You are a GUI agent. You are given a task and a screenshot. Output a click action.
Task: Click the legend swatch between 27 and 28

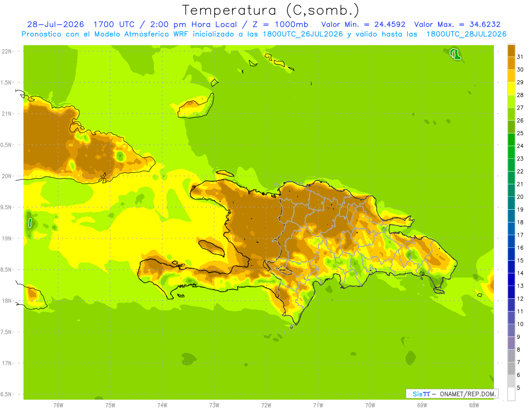(x=511, y=101)
